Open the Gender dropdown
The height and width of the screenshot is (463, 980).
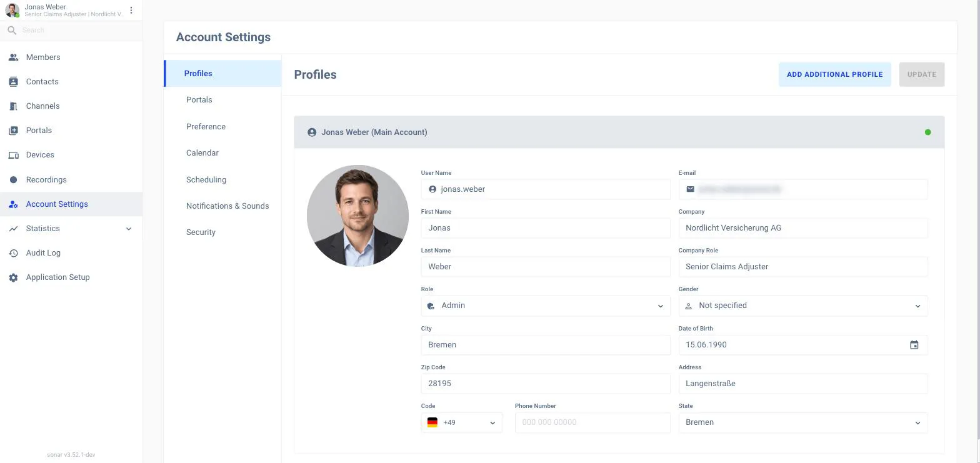click(x=803, y=306)
